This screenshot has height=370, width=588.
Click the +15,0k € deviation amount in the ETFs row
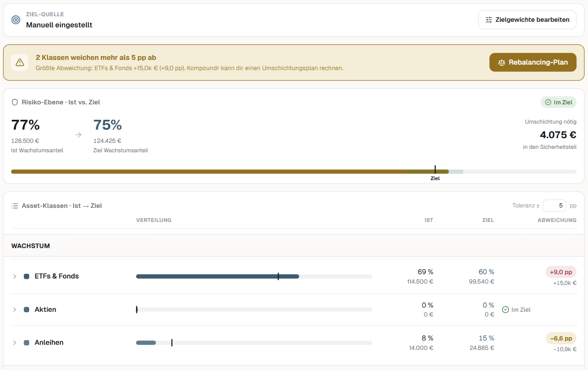(x=564, y=283)
